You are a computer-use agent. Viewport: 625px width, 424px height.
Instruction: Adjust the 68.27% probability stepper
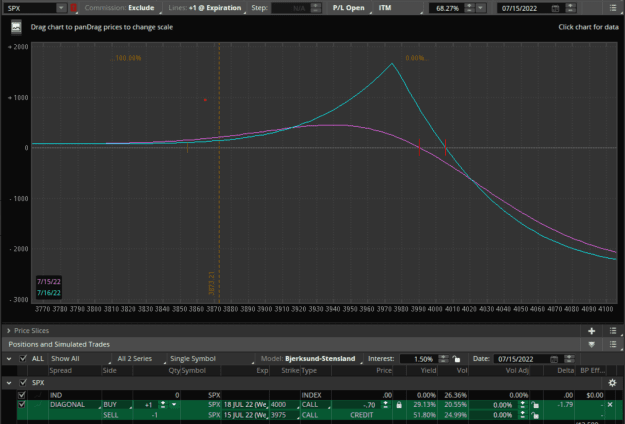470,8
